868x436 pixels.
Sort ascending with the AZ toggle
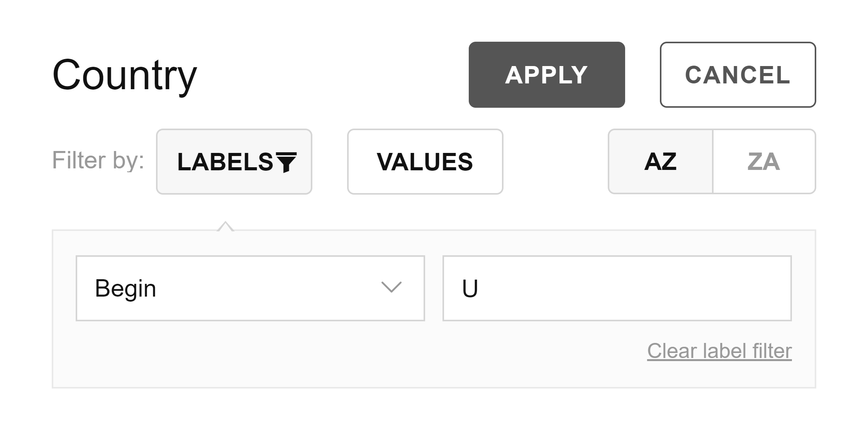[660, 161]
